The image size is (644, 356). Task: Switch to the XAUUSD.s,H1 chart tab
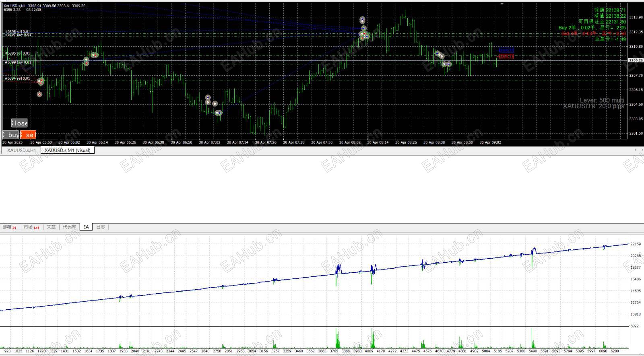tap(21, 150)
